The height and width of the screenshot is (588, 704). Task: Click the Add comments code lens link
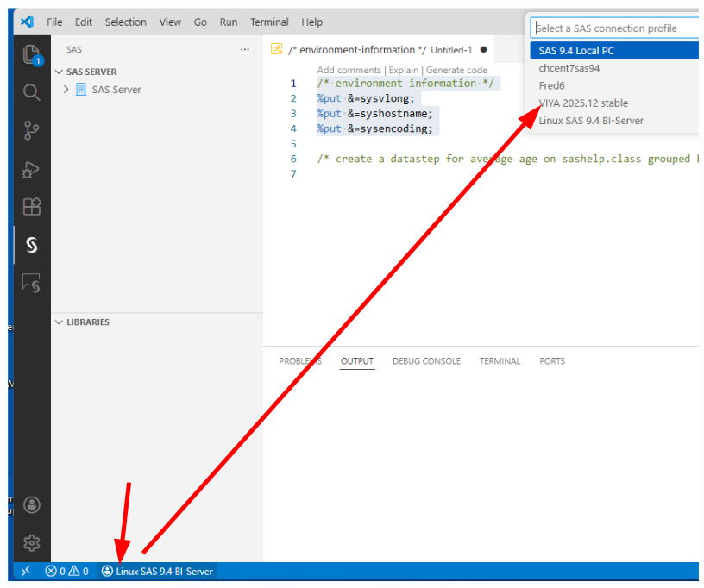[x=349, y=70]
